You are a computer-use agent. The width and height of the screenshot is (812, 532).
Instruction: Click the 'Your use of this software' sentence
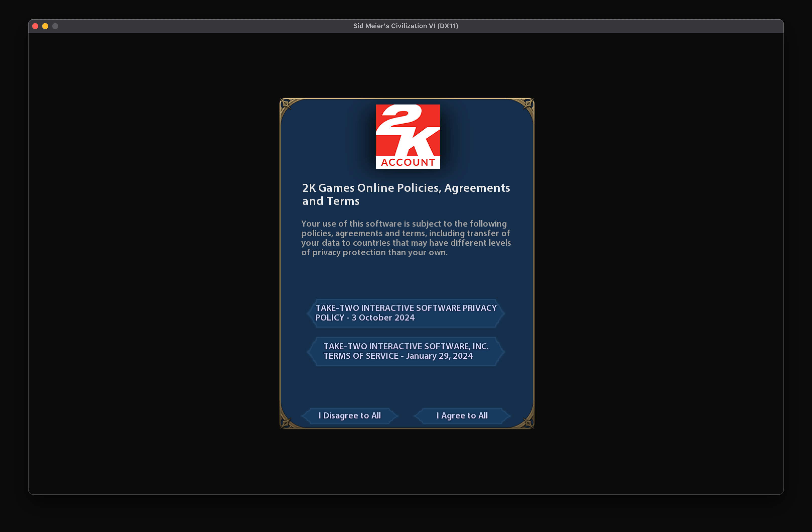tap(351, 224)
